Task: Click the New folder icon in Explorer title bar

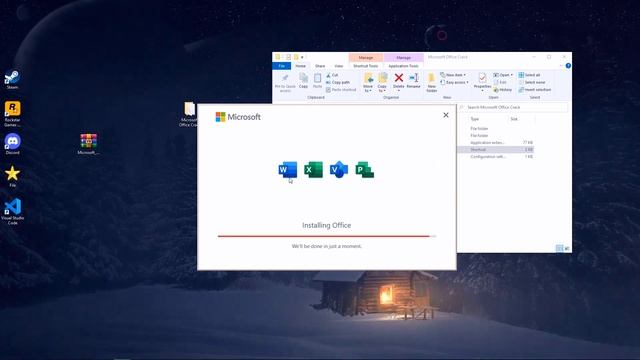Action: (296, 57)
